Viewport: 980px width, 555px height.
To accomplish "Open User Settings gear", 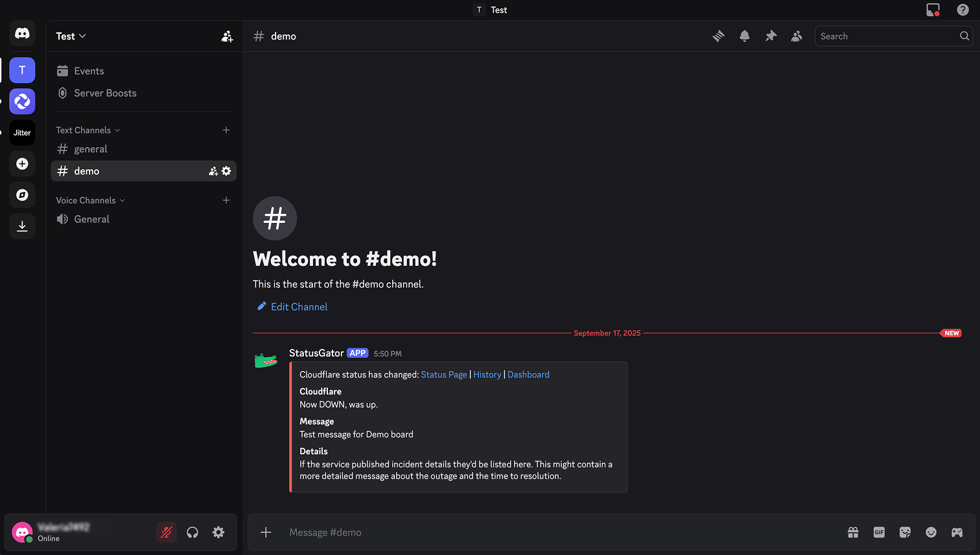I will point(218,532).
